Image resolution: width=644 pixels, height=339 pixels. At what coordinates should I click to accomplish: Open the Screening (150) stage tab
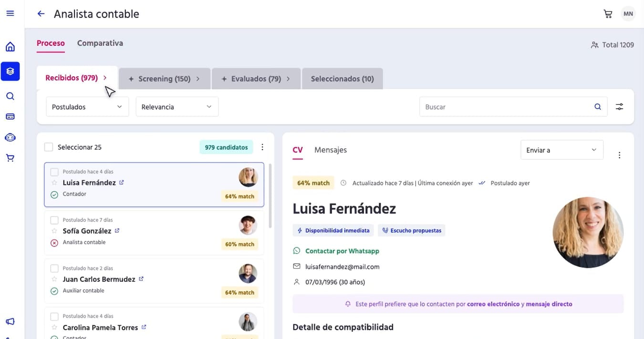tap(165, 79)
